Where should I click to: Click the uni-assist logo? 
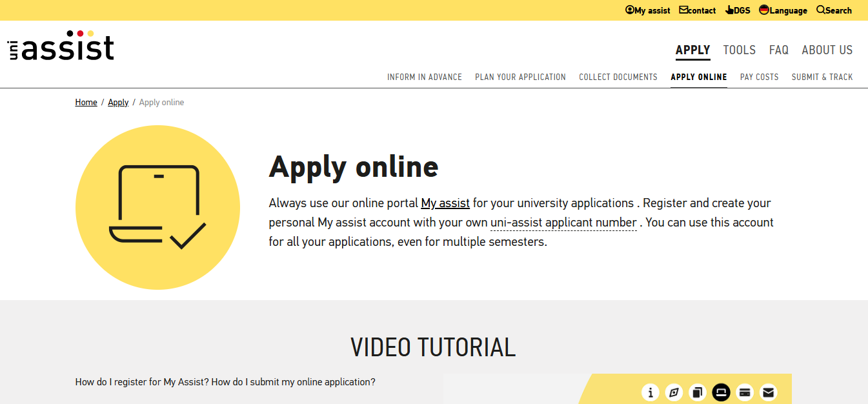61,46
